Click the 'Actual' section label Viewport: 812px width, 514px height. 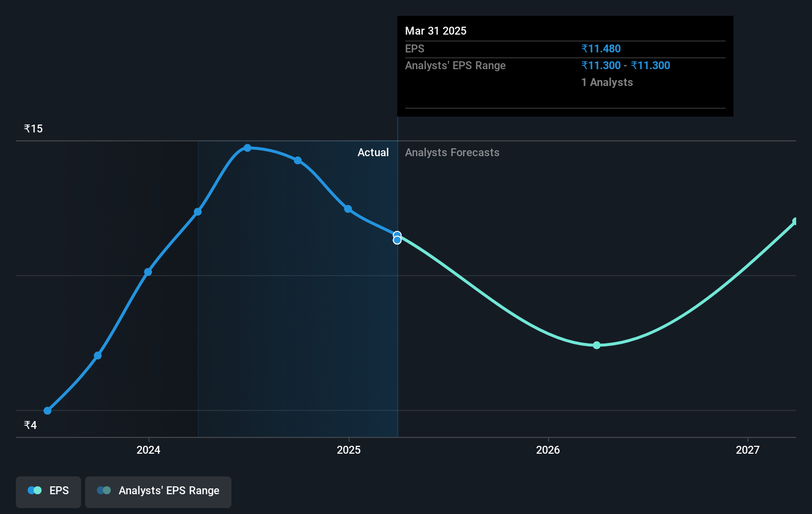point(373,152)
